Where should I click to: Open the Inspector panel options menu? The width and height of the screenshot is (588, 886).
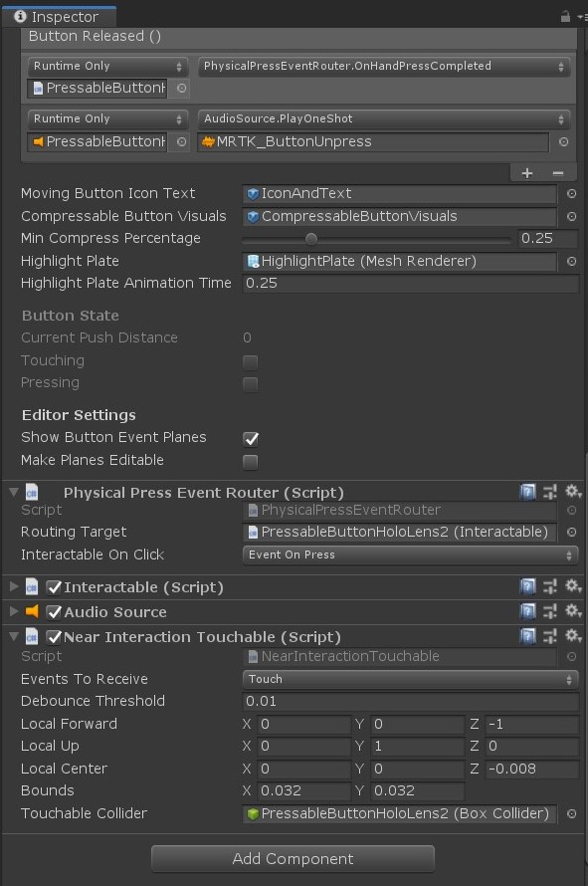(x=581, y=17)
